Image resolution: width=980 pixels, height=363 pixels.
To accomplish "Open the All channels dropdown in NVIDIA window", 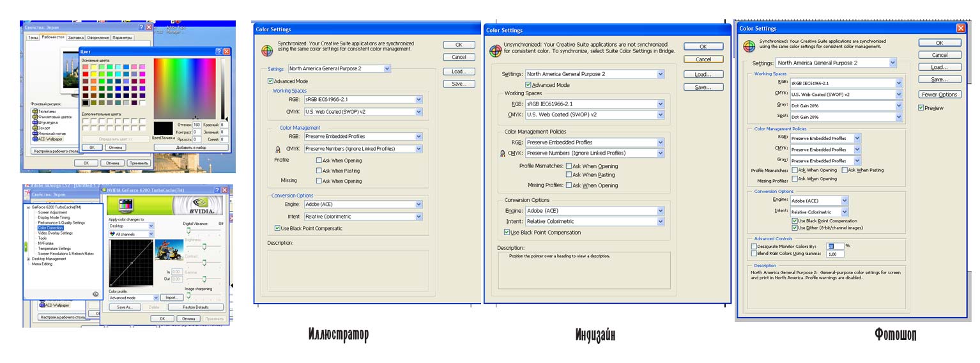I will [132, 234].
